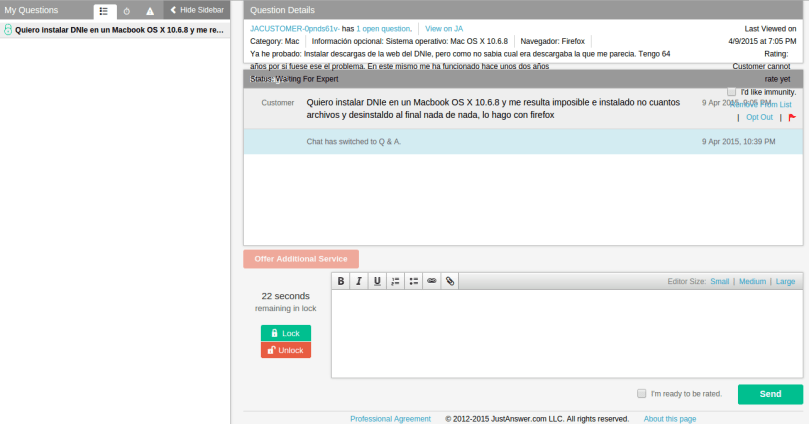809x424 pixels.
Task: Click the red flag icon
Action: pyautogui.click(x=792, y=117)
